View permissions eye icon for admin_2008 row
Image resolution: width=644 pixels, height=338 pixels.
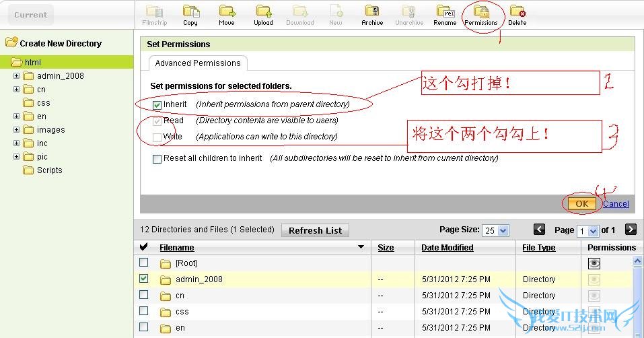(594, 279)
